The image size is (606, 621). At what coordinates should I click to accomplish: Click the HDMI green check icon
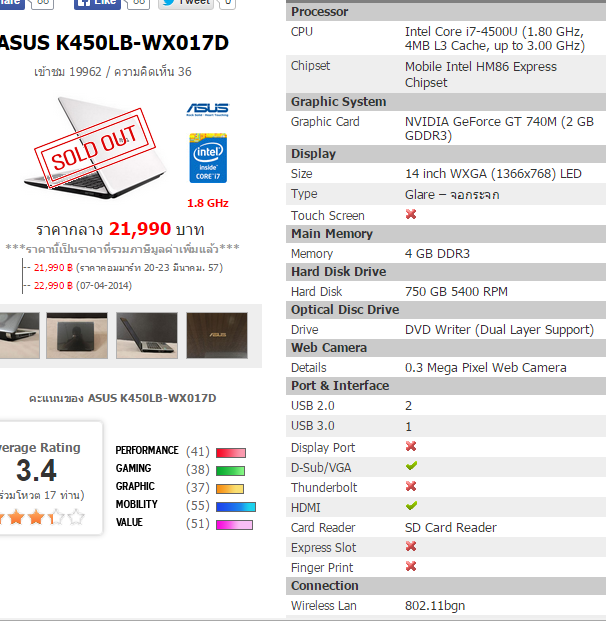coord(411,506)
